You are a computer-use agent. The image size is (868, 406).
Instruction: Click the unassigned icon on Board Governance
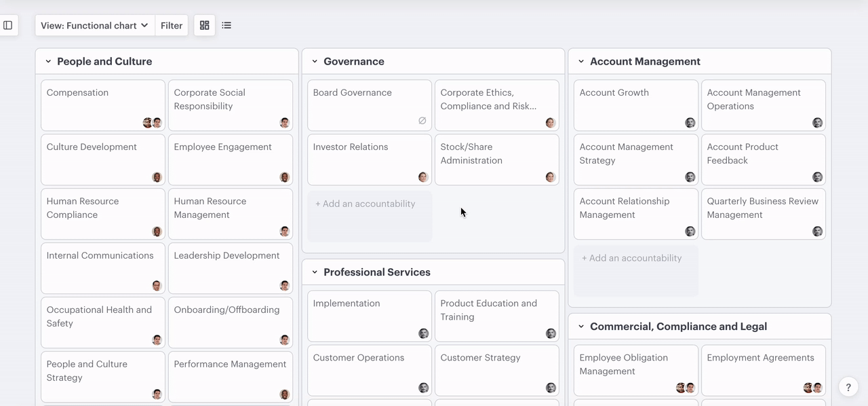(x=422, y=121)
